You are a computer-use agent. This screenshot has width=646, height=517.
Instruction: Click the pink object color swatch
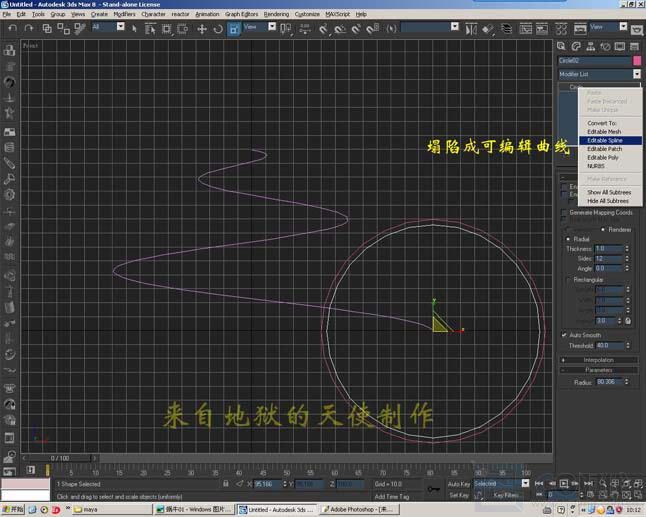(637, 61)
